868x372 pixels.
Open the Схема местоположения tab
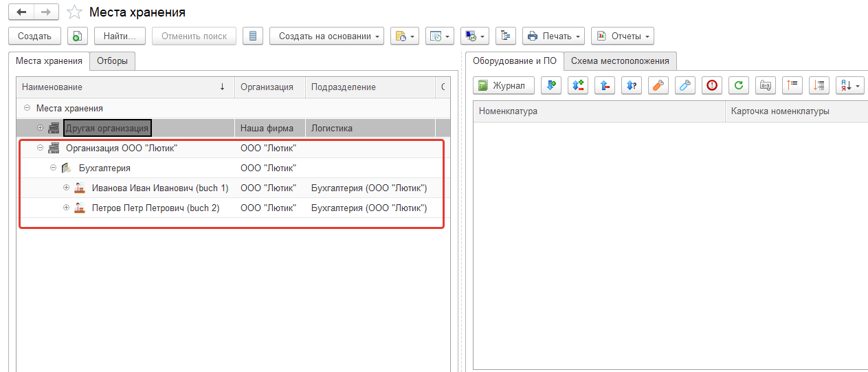coord(621,61)
